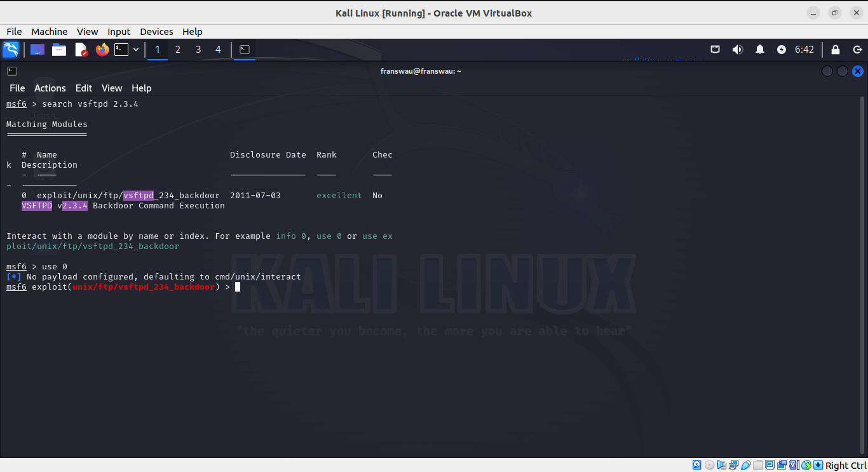
Task: Open VirtualBox Machine menu
Action: 49,32
